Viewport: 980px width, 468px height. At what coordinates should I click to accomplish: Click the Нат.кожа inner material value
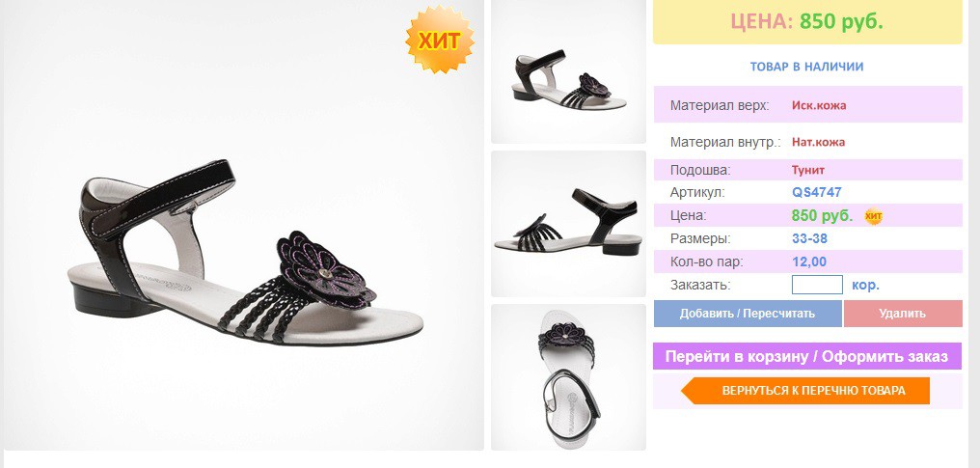tap(819, 142)
